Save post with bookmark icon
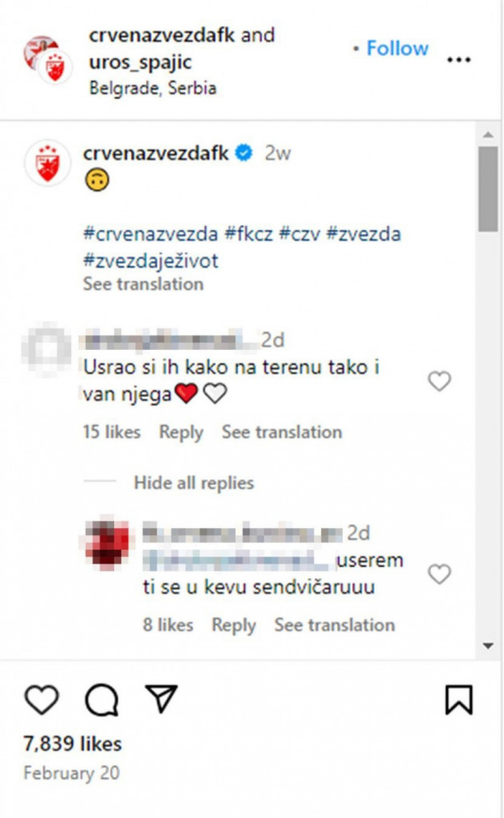The image size is (504, 818). tap(459, 700)
